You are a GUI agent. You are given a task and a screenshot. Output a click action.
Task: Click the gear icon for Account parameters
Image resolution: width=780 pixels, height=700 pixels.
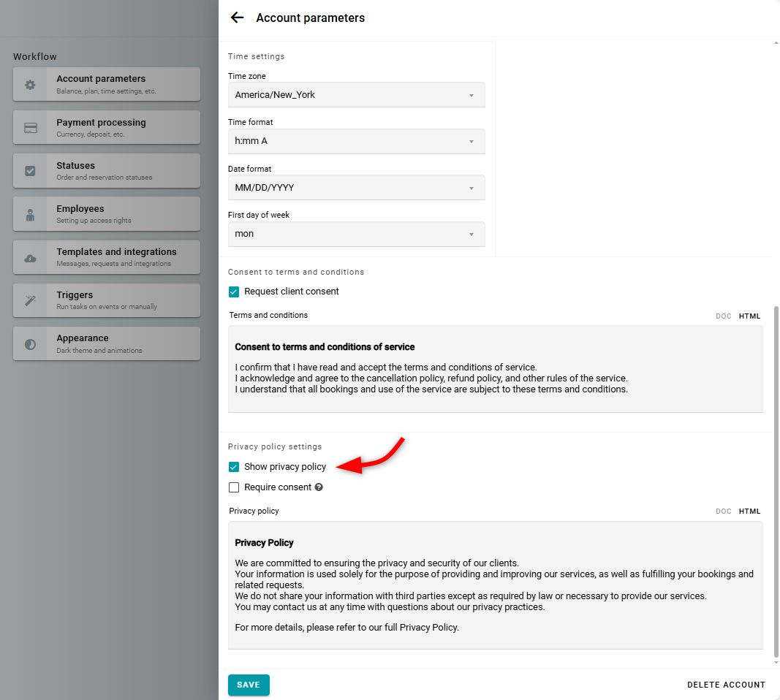(30, 85)
